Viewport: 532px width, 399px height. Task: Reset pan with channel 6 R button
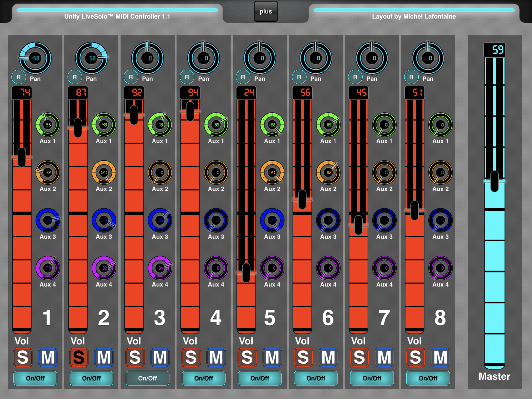(x=299, y=77)
